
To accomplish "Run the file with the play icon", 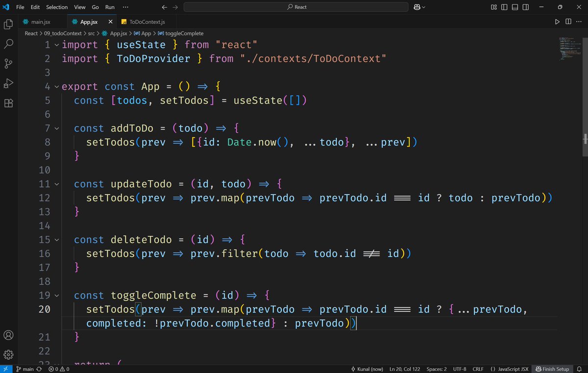I will point(557,22).
